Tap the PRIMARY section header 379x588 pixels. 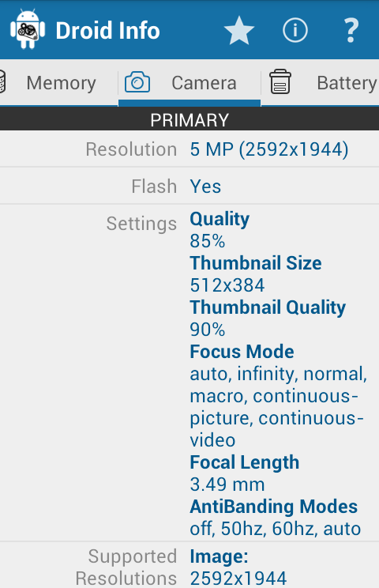[189, 120]
